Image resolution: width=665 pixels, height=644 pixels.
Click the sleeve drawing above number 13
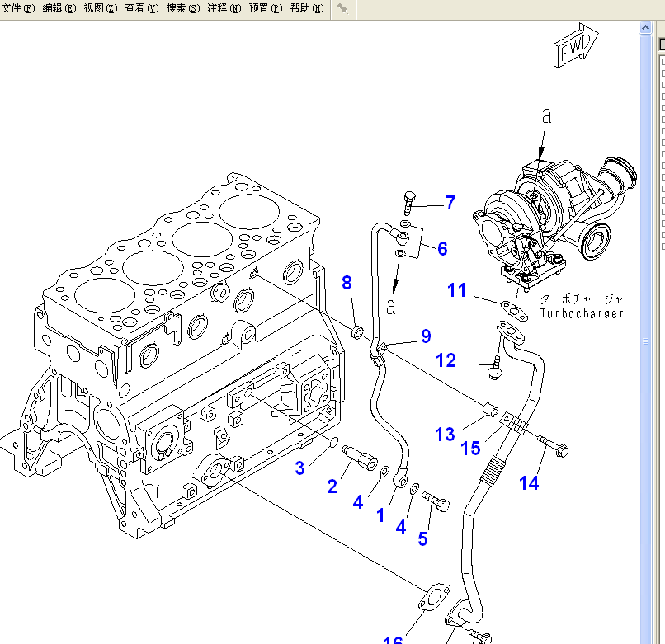pos(491,410)
